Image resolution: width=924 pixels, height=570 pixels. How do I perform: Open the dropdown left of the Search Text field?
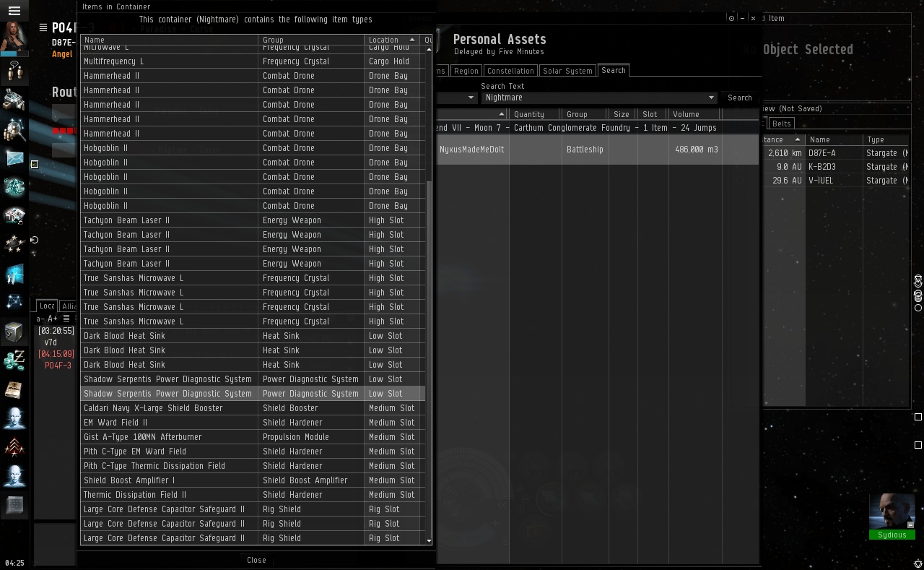point(471,98)
